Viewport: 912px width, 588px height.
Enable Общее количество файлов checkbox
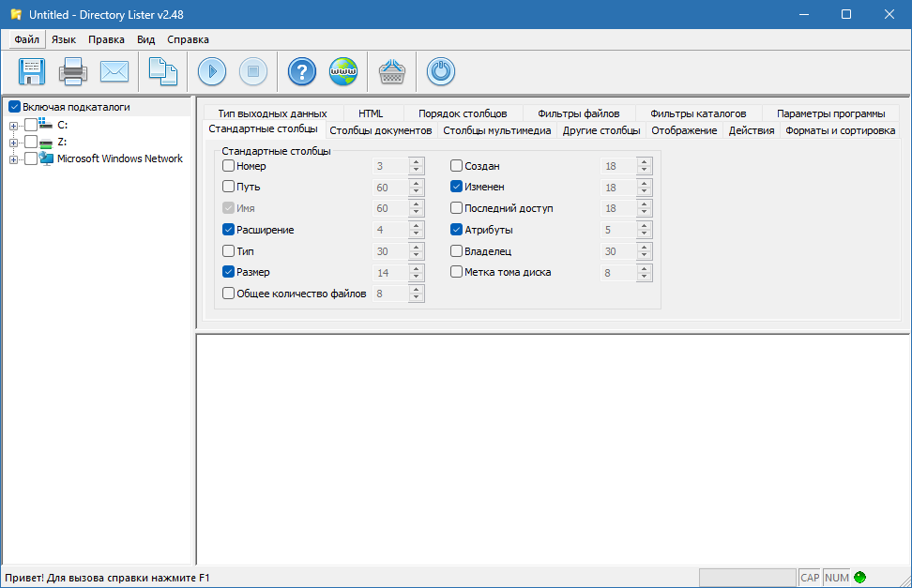[229, 294]
